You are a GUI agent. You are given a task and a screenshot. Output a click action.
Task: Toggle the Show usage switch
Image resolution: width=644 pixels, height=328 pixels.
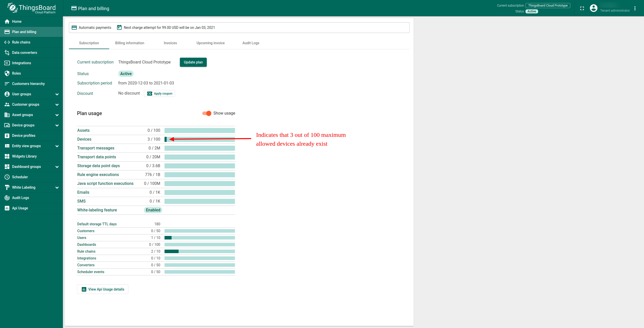207,113
